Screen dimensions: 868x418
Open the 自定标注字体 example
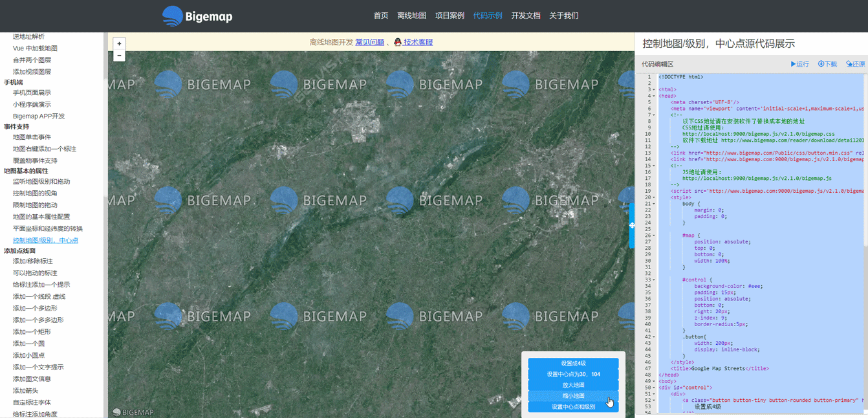(32, 402)
